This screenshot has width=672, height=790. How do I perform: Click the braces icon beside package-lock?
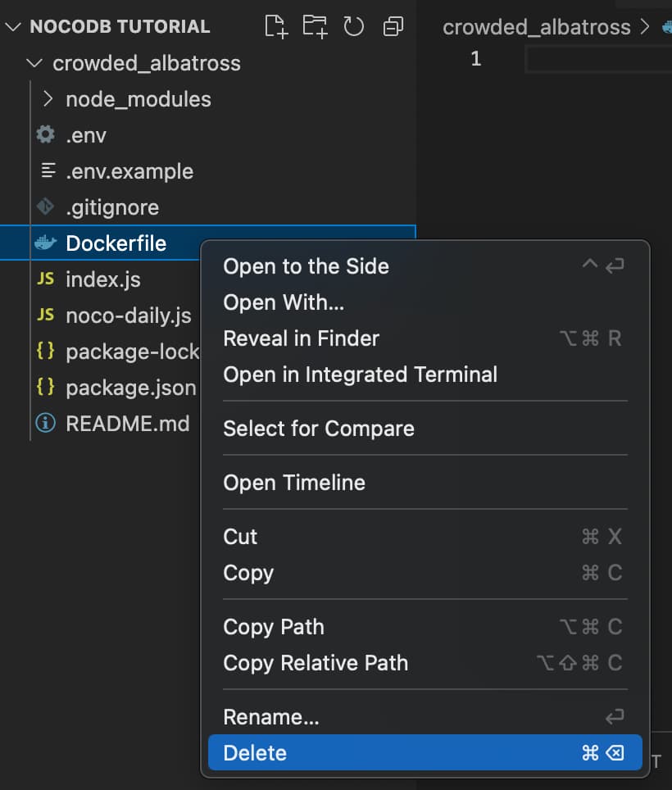pos(45,351)
